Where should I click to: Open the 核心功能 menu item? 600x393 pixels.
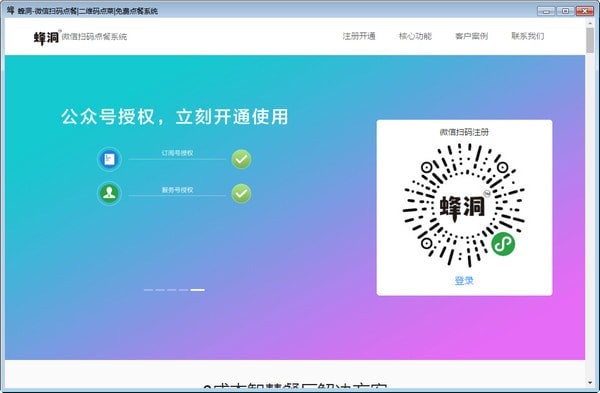click(x=415, y=36)
